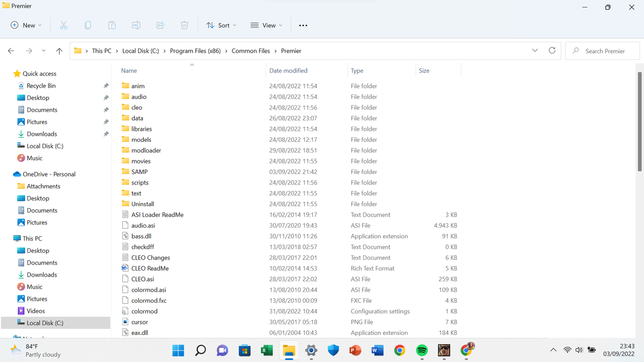This screenshot has width=644, height=362.
Task: Select Quick access in the navigation pane
Action: tap(39, 73)
